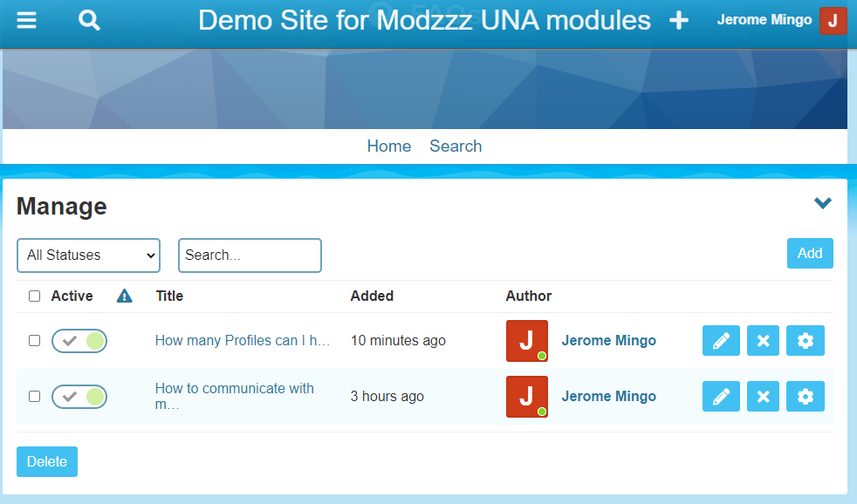This screenshot has height=504, width=857.
Task: Check the select-all checkbox in table header
Action: 35,296
